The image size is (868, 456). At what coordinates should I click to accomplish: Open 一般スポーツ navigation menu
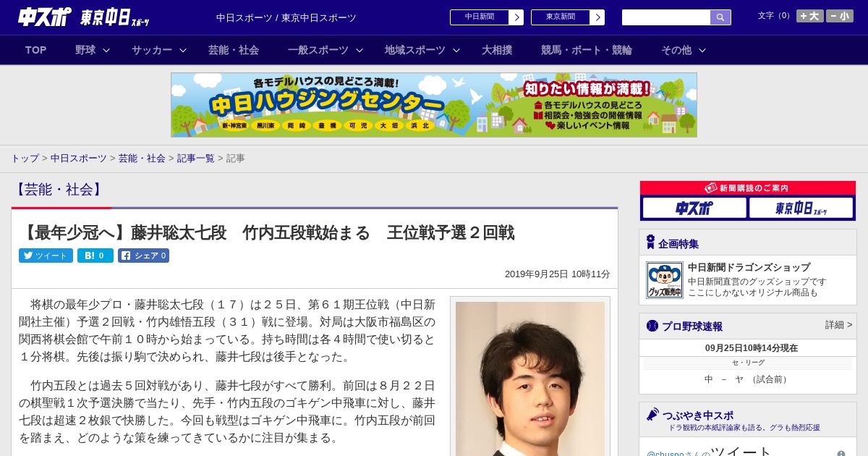point(318,50)
